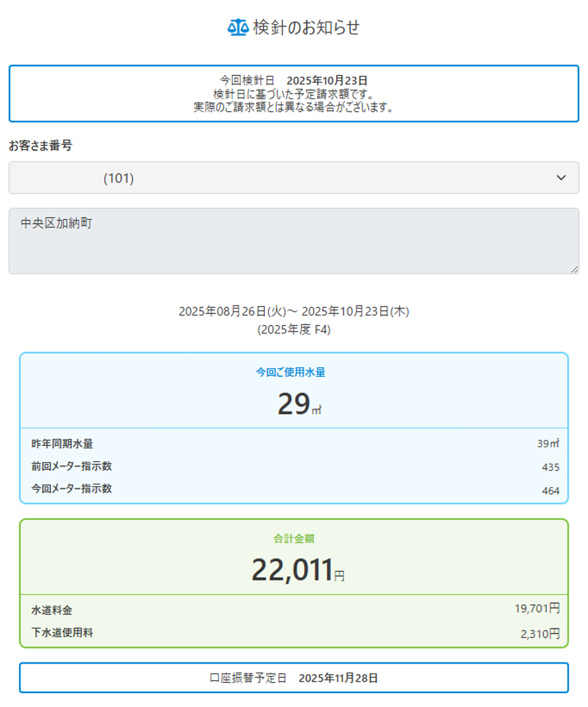Click the 実際のご請求額とは異なる notice line
Viewport: 588px width, 707px height.
tap(293, 107)
